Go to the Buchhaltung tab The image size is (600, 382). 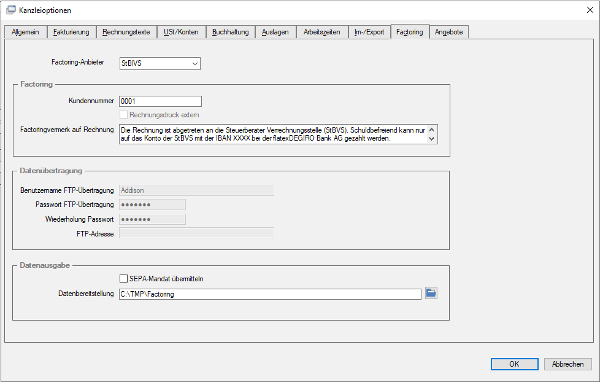[x=230, y=32]
